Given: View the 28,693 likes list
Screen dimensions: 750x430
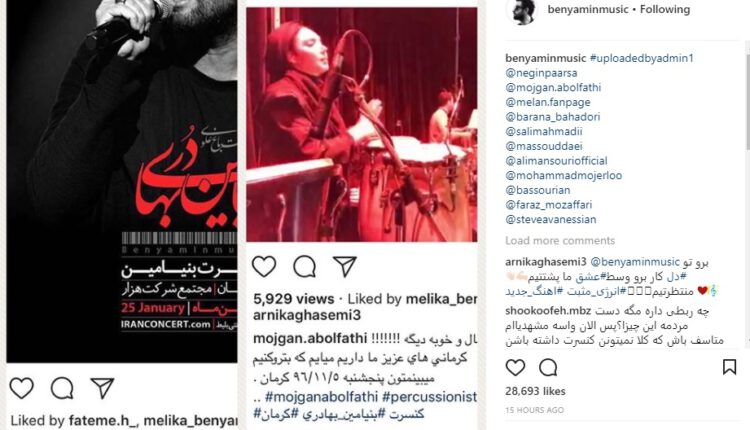Looking at the screenshot, I should pyautogui.click(x=535, y=391).
